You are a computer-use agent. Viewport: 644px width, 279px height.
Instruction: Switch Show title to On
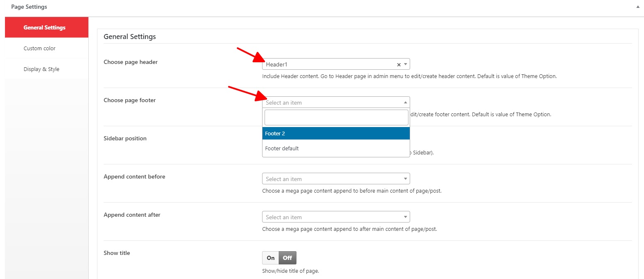click(x=271, y=258)
